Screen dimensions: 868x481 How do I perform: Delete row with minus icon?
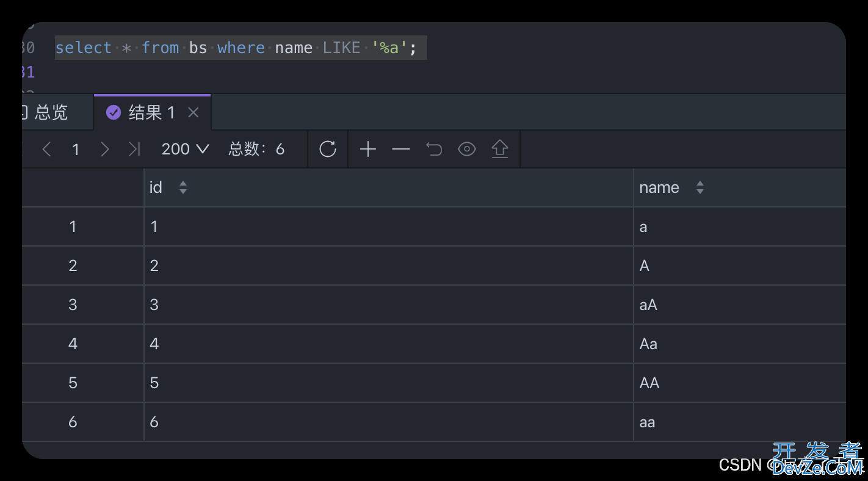(x=401, y=149)
